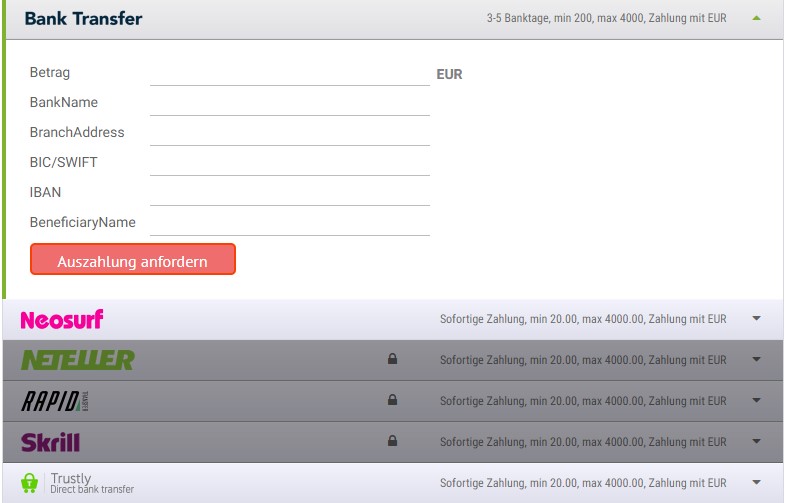Click the BeneficiaryName label
Viewport: 785px width, 503px height.
click(83, 222)
